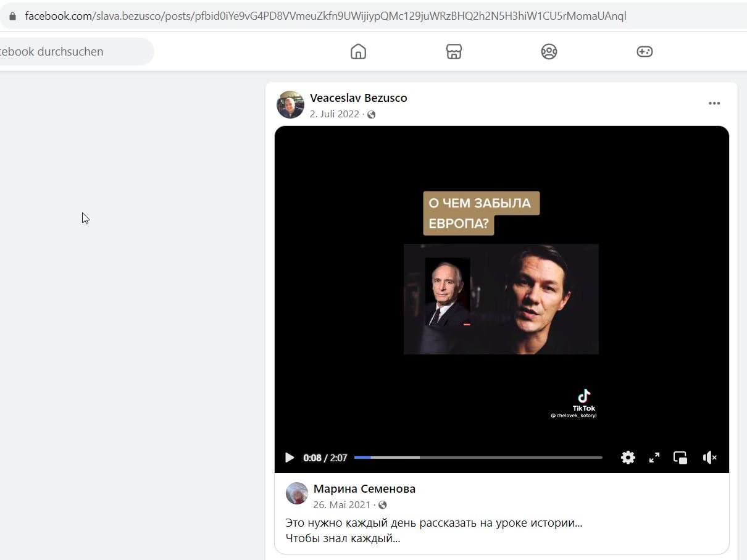Open the Marketplace storefront icon

[454, 52]
